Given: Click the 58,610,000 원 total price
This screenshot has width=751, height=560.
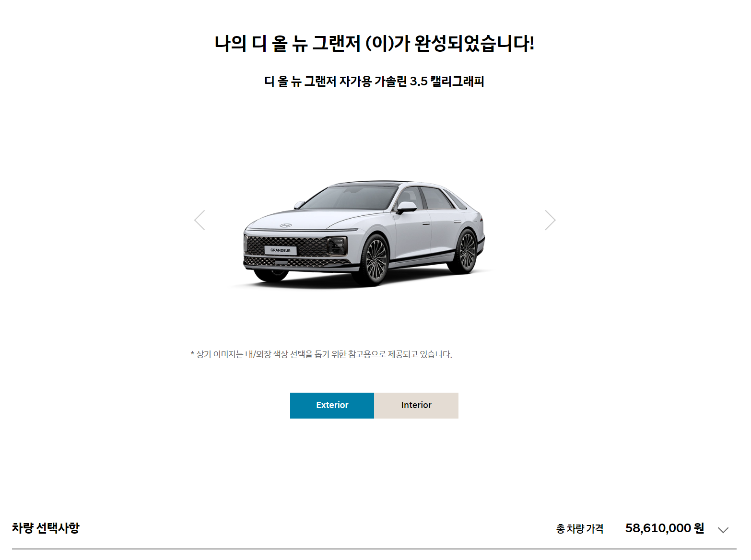Looking at the screenshot, I should tap(665, 528).
